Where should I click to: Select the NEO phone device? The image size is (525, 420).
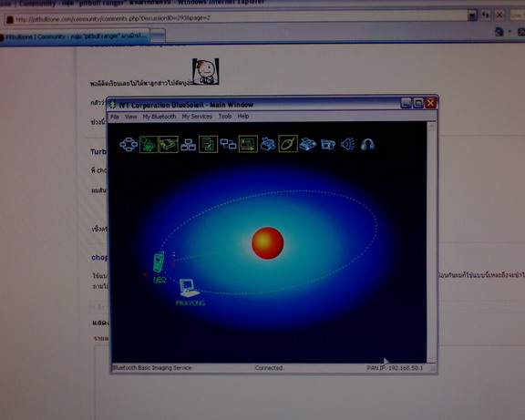pos(159,267)
